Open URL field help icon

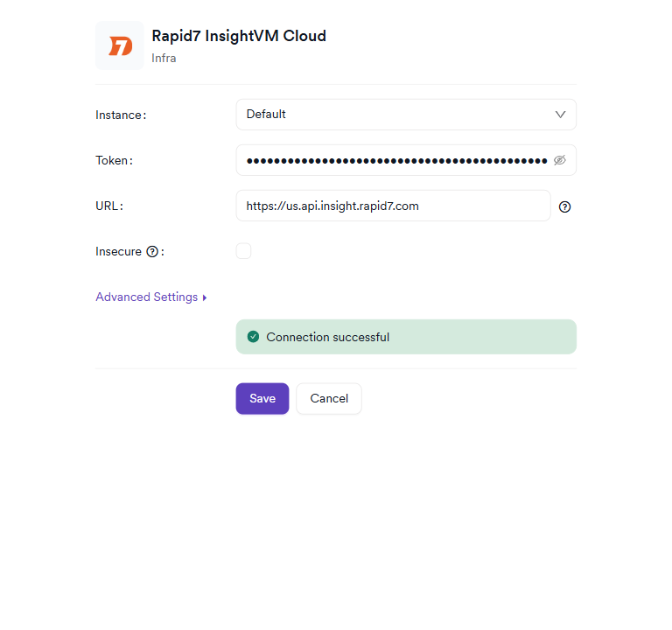[564, 207]
